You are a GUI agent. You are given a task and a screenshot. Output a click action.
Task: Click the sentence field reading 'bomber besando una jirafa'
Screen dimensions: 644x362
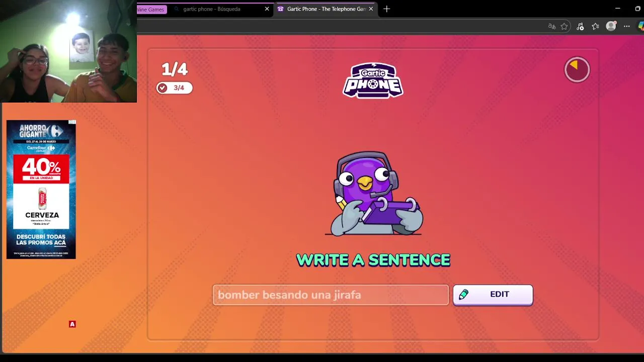coord(331,295)
